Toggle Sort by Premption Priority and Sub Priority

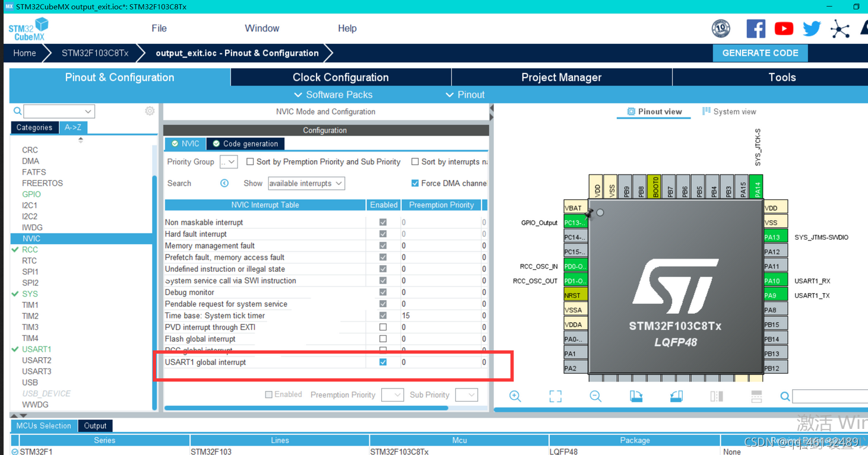tap(250, 161)
